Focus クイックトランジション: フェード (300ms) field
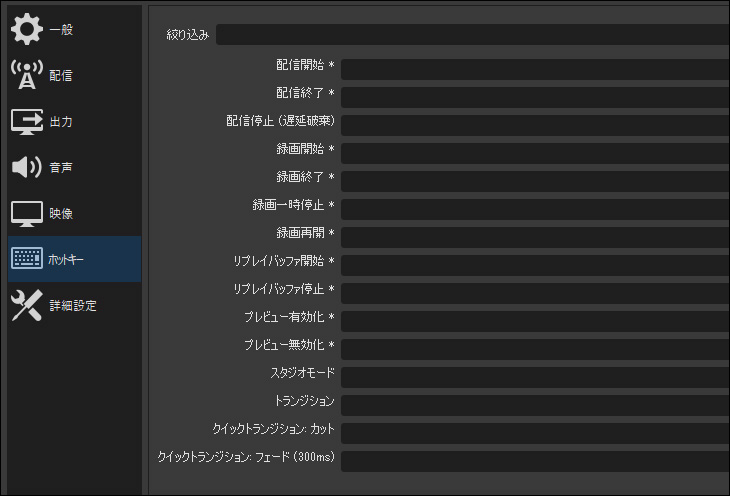This screenshot has height=496, width=730. pyautogui.click(x=534, y=461)
